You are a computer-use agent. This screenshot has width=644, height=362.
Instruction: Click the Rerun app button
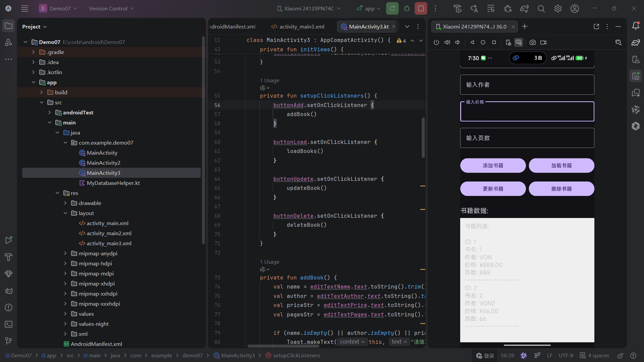pyautogui.click(x=392, y=8)
